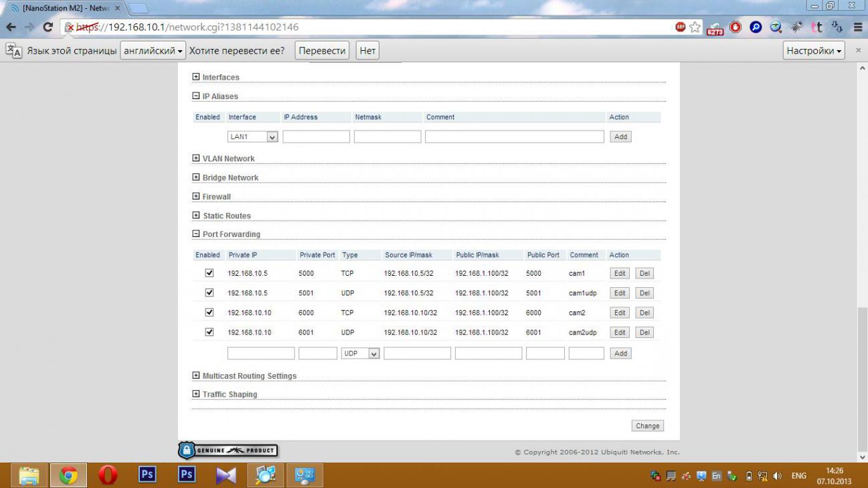Screen dimensions: 868x488
Task: Click the Change button to save settings
Action: pyautogui.click(x=647, y=426)
